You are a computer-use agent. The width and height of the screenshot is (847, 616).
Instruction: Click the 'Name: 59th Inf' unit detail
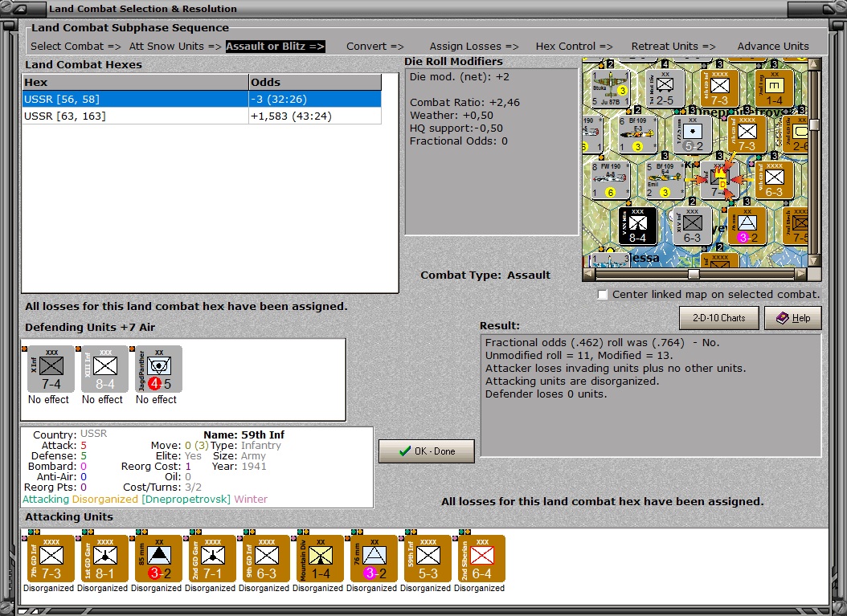coord(243,434)
